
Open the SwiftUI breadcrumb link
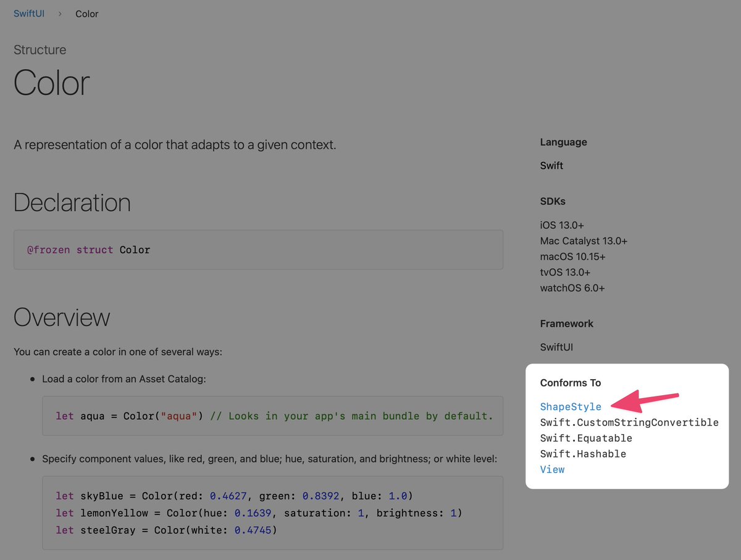(29, 14)
